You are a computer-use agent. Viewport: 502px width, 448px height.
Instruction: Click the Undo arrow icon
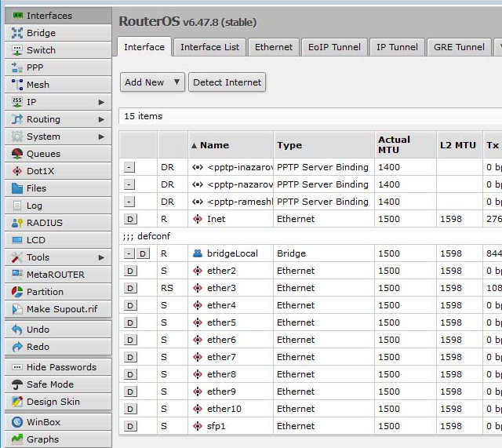[x=17, y=330]
